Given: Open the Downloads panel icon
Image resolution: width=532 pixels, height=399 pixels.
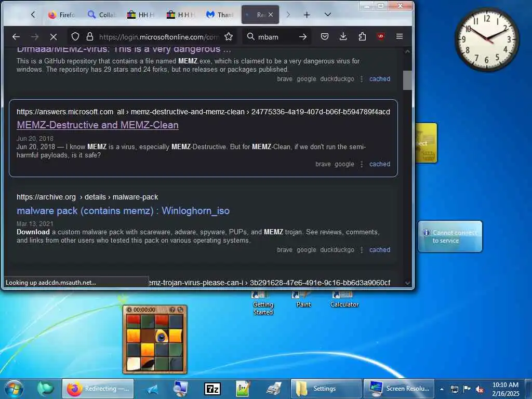Looking at the screenshot, I should 343,36.
